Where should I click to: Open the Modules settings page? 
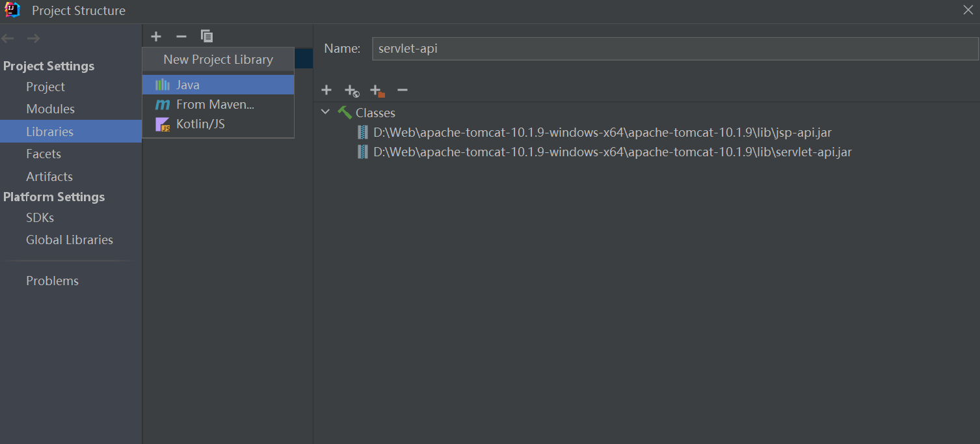(x=50, y=109)
